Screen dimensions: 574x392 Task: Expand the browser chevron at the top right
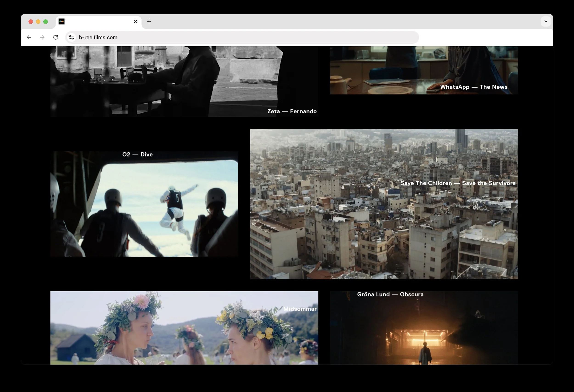(545, 22)
